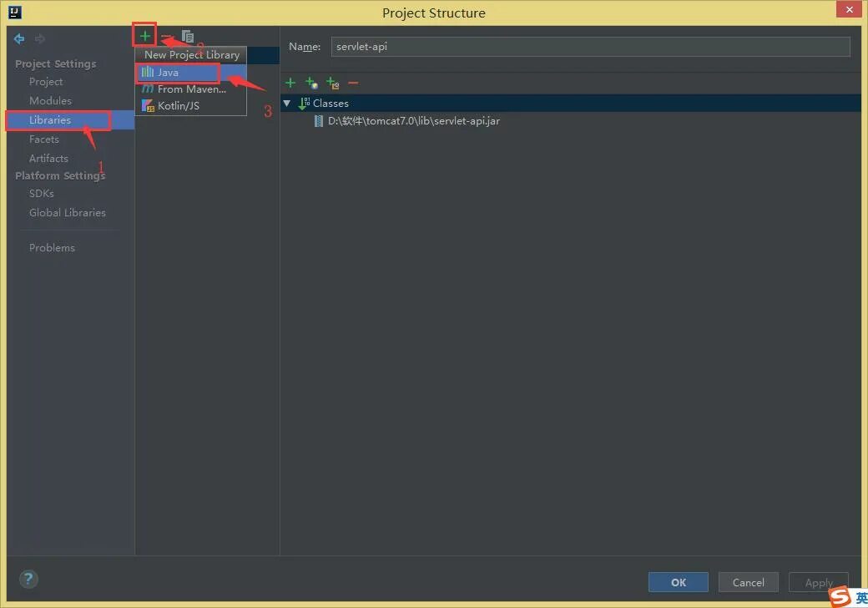Viewport: 868px width, 608px height.
Task: Click the remove root minus icon
Action: (353, 83)
